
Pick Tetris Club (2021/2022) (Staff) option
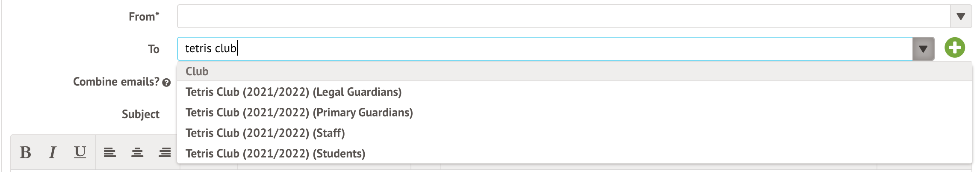pos(265,133)
